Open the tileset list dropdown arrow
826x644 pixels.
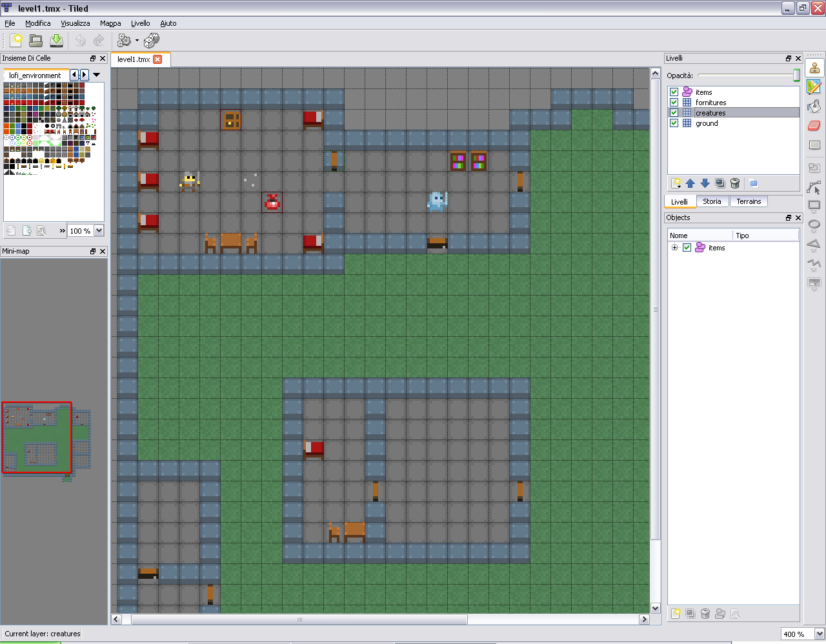tap(97, 75)
